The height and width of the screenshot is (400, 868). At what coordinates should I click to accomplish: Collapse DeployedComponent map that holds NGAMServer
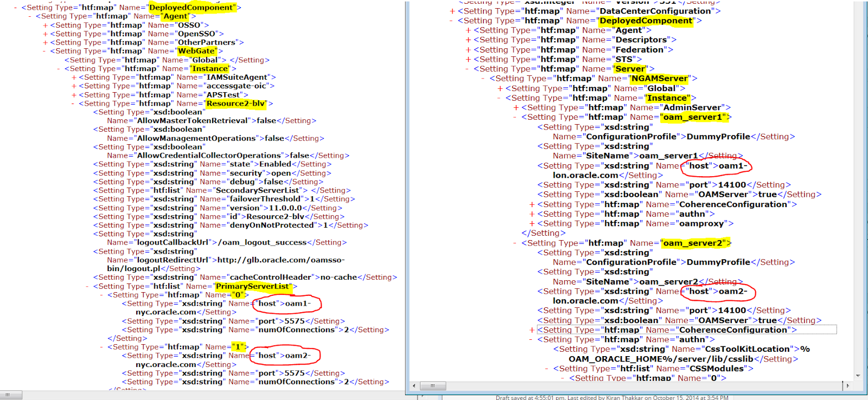click(x=452, y=21)
